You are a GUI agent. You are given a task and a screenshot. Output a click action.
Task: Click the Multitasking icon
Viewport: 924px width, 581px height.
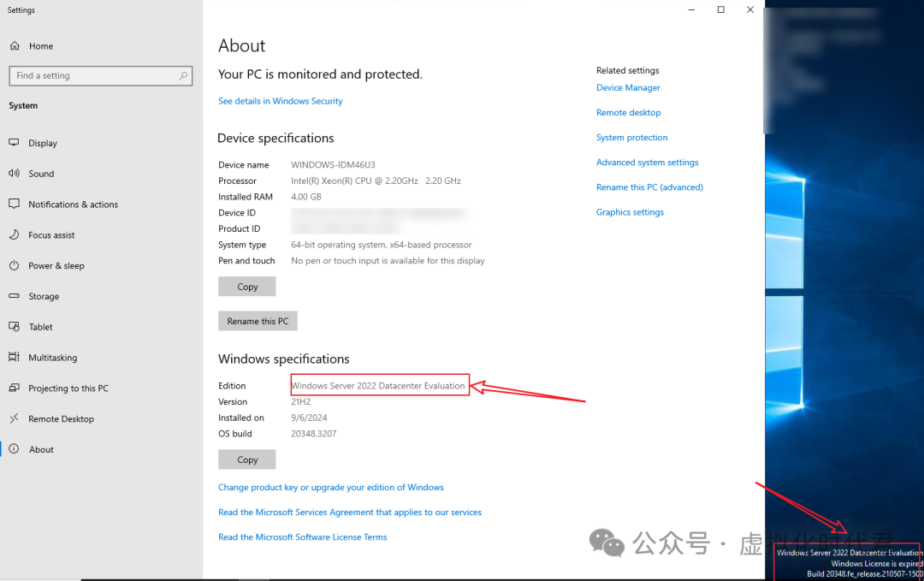[x=15, y=357]
